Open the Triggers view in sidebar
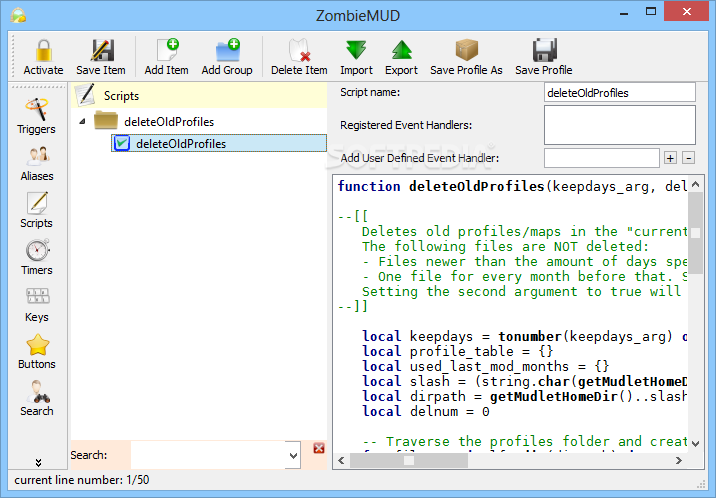Screen dimensions: 716x498 click(x=37, y=116)
